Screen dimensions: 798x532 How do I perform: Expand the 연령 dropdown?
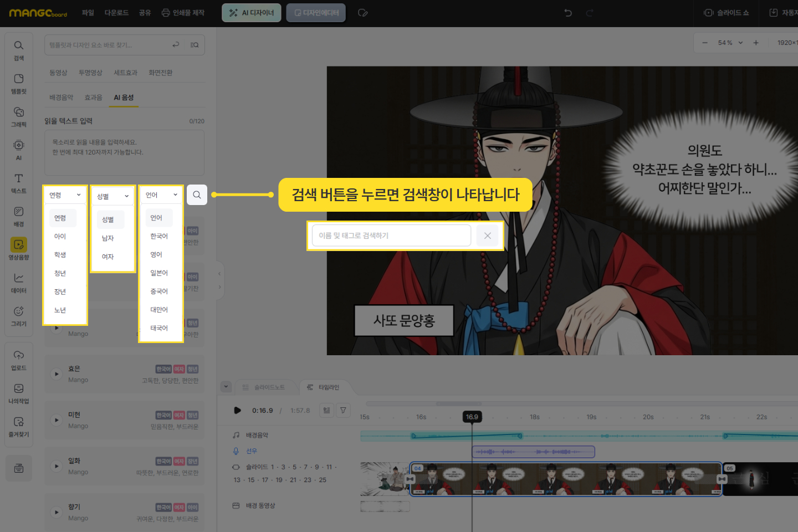65,195
